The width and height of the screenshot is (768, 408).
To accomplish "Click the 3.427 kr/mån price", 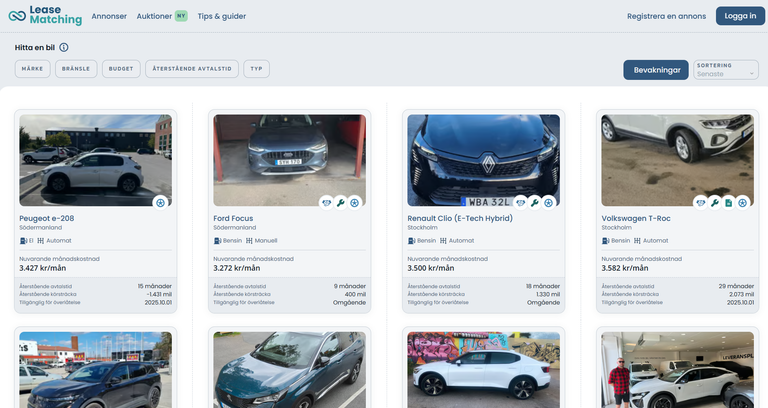I will pos(43,268).
